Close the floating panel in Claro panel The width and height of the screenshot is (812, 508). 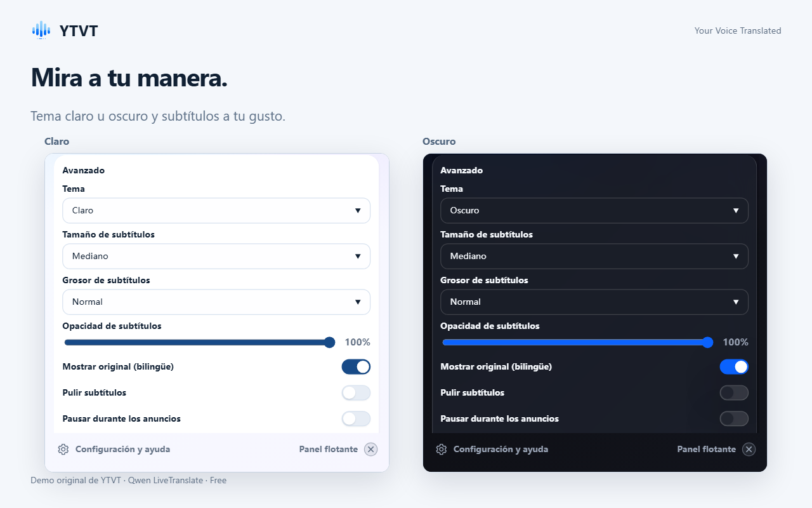[371, 449]
